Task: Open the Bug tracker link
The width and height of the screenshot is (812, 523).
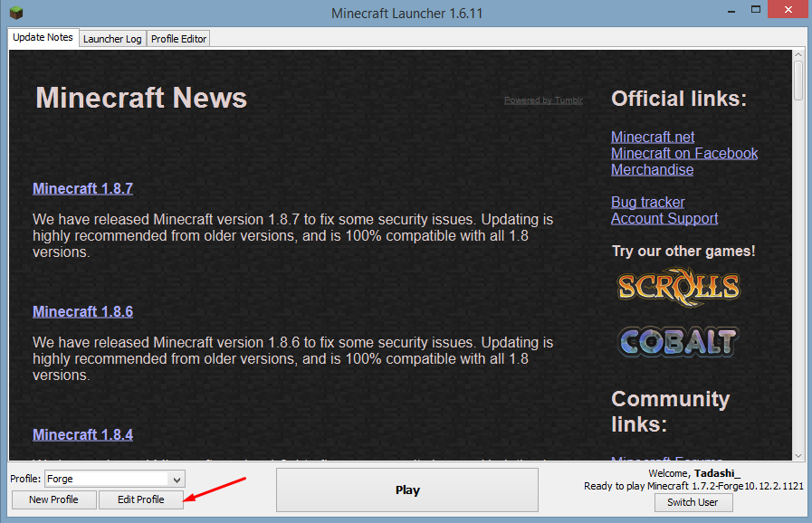Action: point(648,202)
